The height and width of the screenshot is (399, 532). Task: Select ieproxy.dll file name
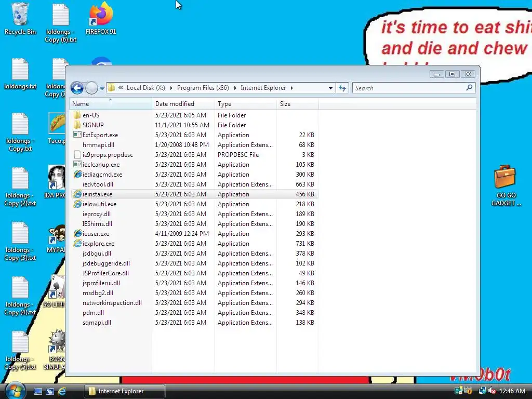[x=96, y=214]
